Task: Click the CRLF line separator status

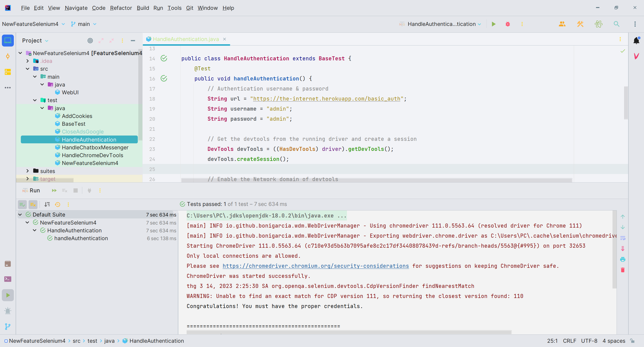Action: click(570, 341)
